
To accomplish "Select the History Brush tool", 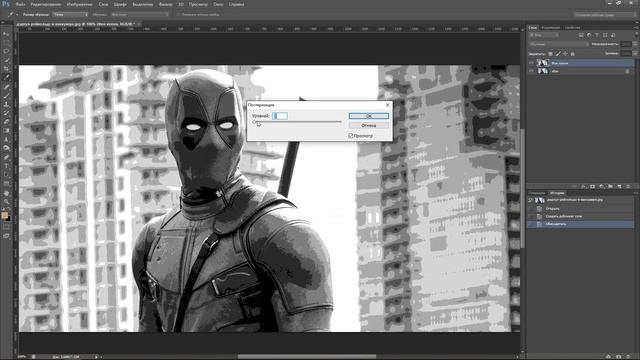I will (x=6, y=113).
